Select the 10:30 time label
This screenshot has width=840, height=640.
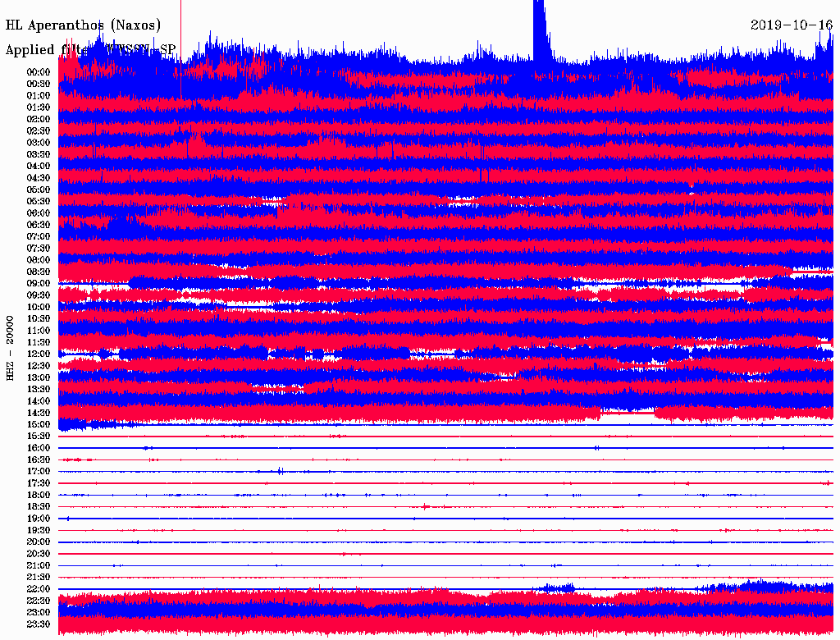39,319
